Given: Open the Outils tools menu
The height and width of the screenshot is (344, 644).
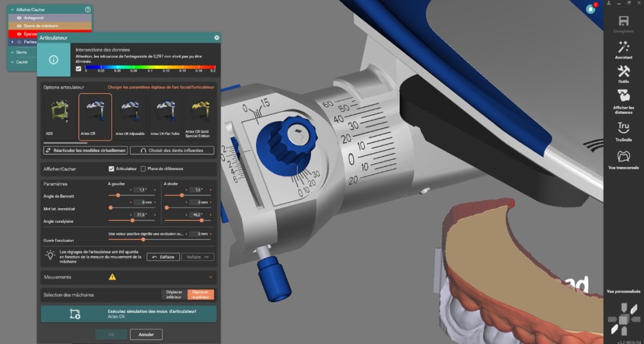Looking at the screenshot, I should point(624,72).
